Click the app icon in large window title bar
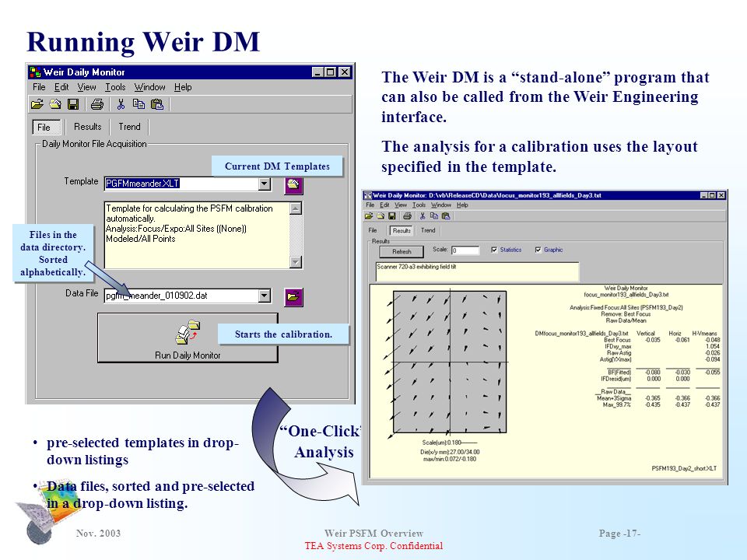747x560 pixels. 35,72
